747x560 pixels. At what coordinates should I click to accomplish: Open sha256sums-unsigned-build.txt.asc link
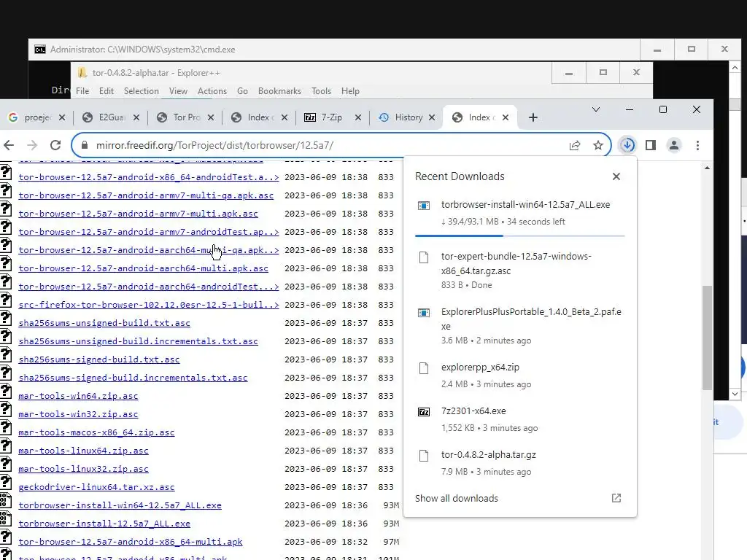pyautogui.click(x=104, y=323)
